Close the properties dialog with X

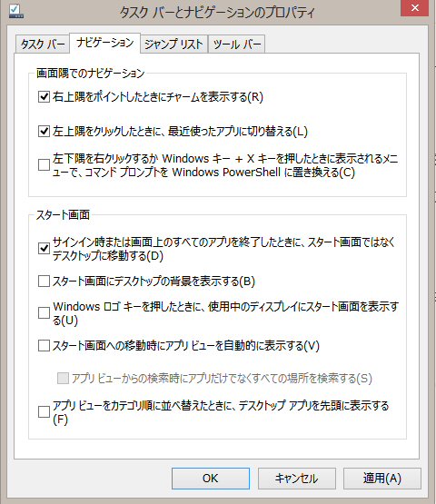[415, 8]
